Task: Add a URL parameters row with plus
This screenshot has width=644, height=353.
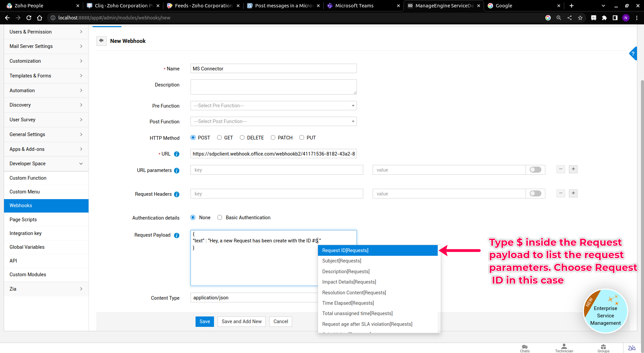Action: [x=573, y=169]
